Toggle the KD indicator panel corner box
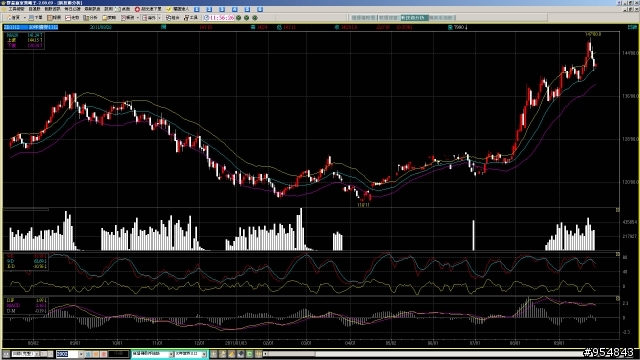Image resolution: width=640 pixels, height=360 pixels. (x=618, y=254)
